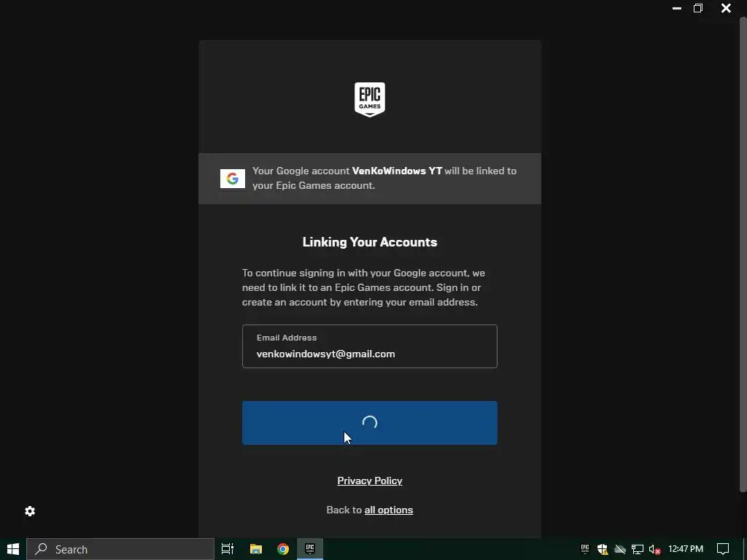Open the notification center icon
This screenshot has height=560, width=747.
click(723, 549)
